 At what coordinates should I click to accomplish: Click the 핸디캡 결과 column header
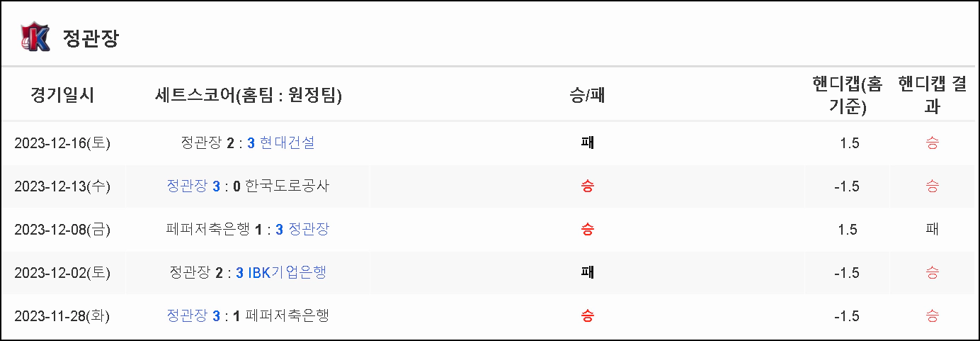click(x=933, y=95)
